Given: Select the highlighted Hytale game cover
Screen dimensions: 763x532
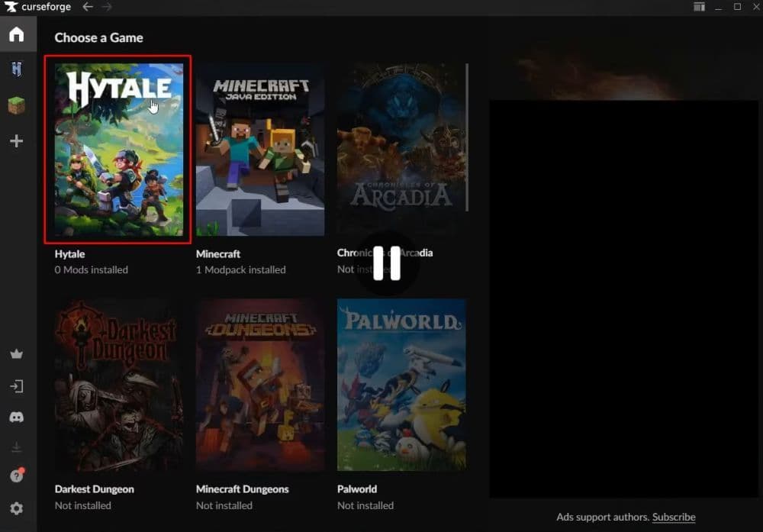Looking at the screenshot, I should click(x=117, y=149).
